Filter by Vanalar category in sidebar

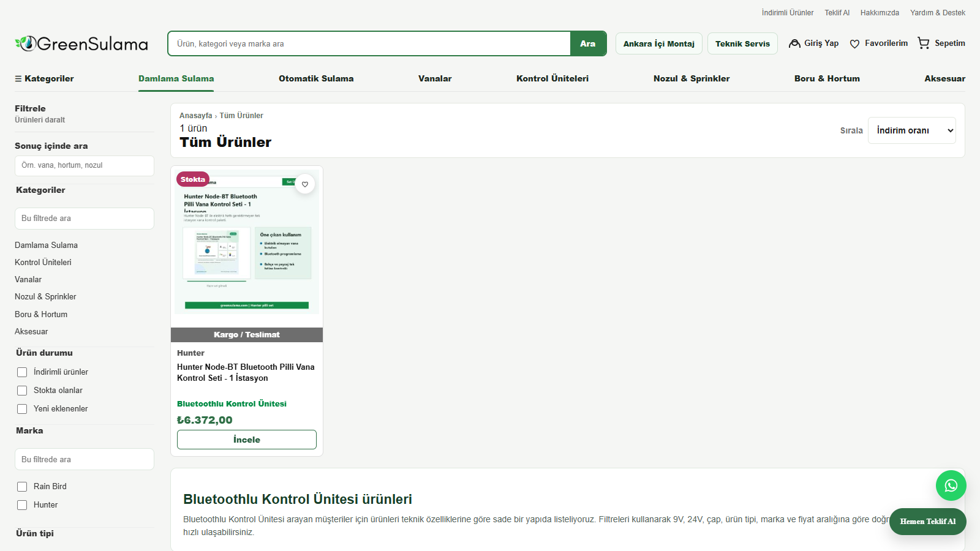coord(28,280)
